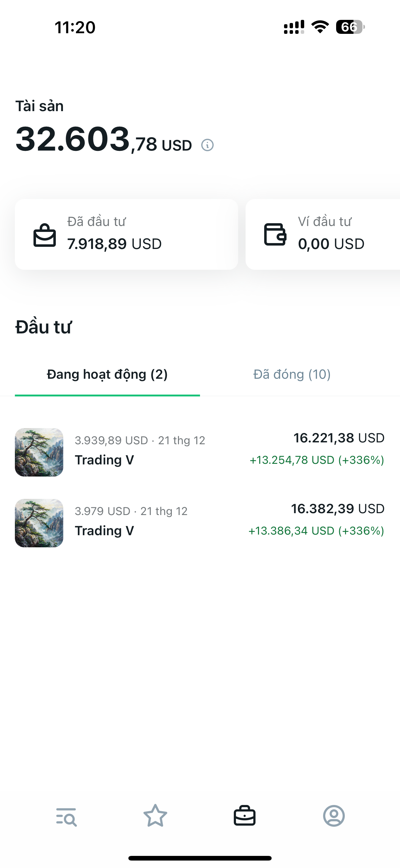
Task: Open the Ví đầu tư 0,00 USD card
Action: (322, 234)
